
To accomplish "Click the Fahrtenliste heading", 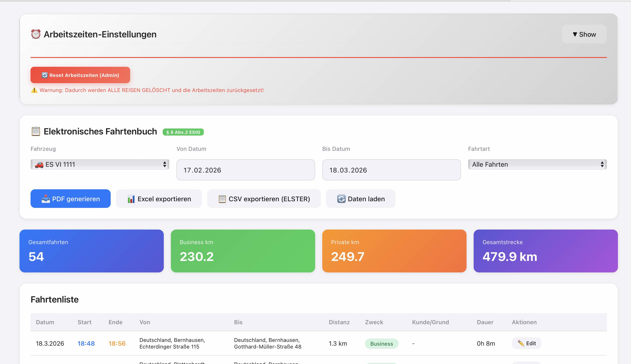I will 54,299.
